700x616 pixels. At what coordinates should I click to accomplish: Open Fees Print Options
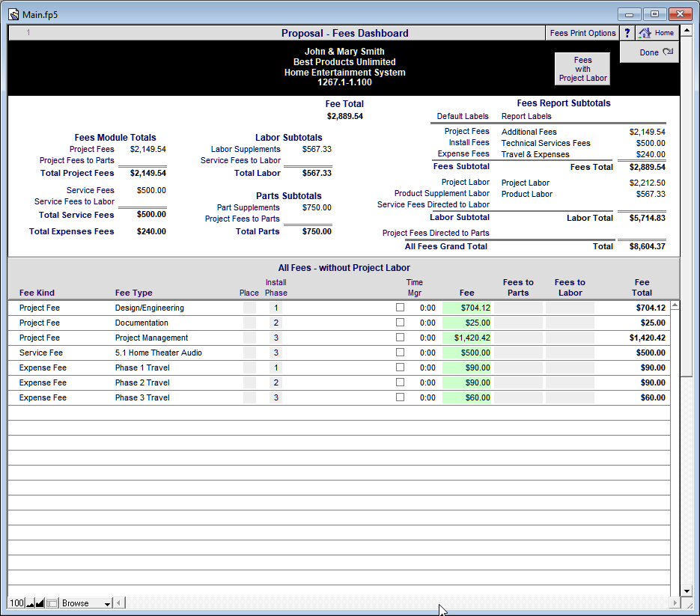tap(582, 33)
